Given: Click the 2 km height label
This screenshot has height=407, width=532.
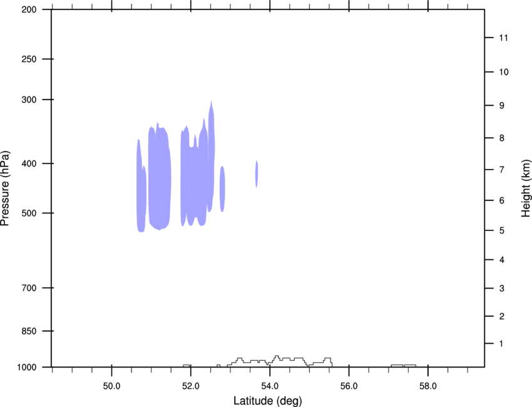Looking at the screenshot, I should 501,316.
